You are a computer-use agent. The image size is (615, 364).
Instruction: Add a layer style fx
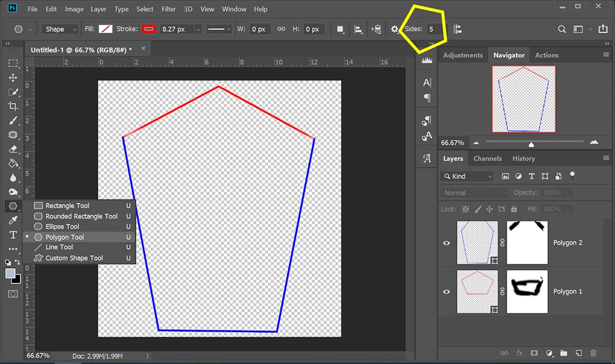point(519,353)
